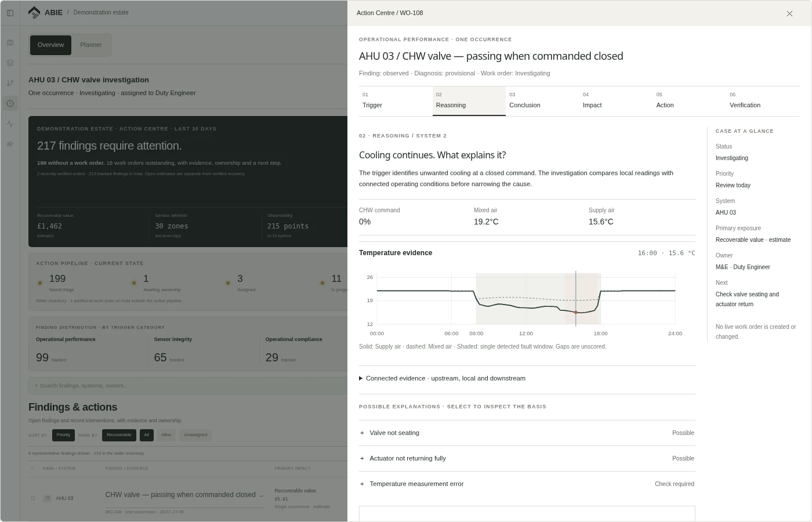Click the Sensor integrity 65 tracked card
Screen dimensions: 812x522
(x=204, y=350)
